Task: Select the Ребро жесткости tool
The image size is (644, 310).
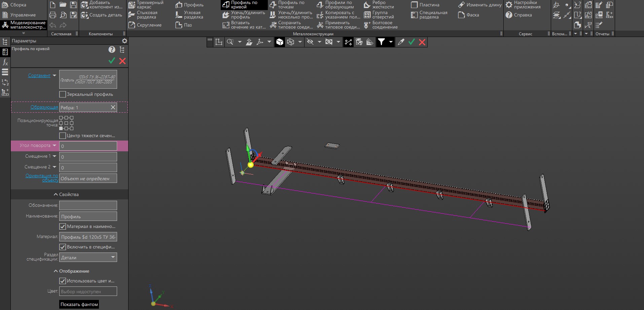Action: coord(379,5)
